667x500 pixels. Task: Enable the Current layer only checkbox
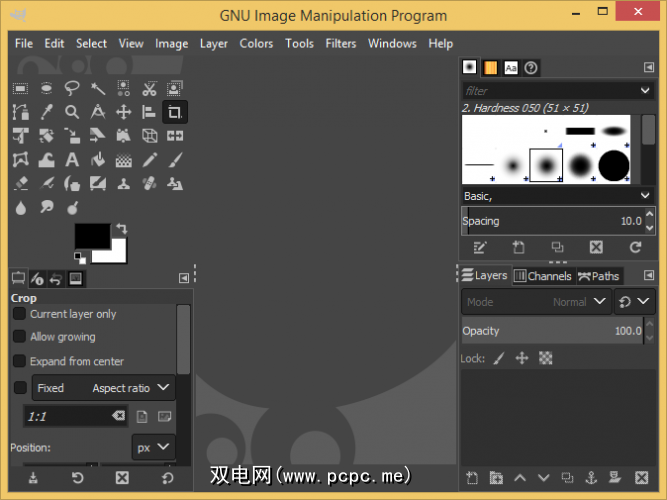click(19, 314)
